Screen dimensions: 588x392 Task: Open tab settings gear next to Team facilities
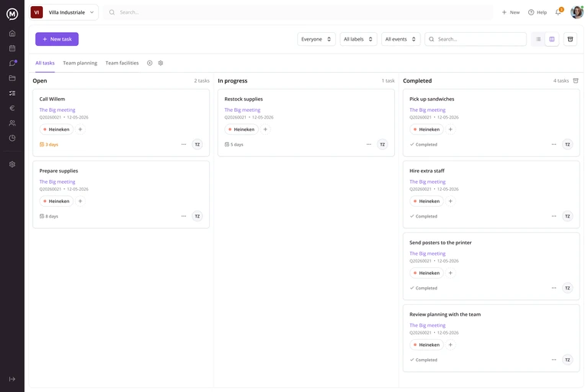tap(161, 63)
